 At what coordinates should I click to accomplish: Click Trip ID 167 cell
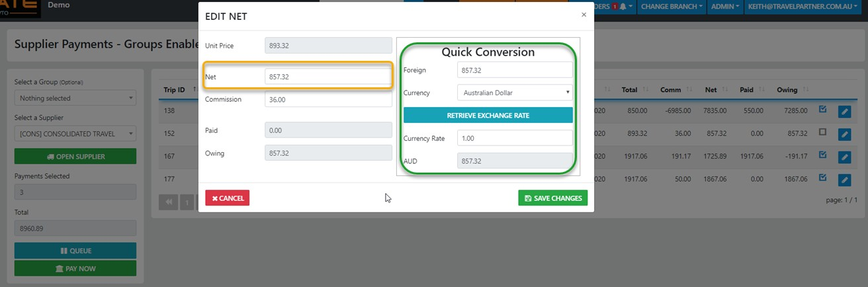169,155
